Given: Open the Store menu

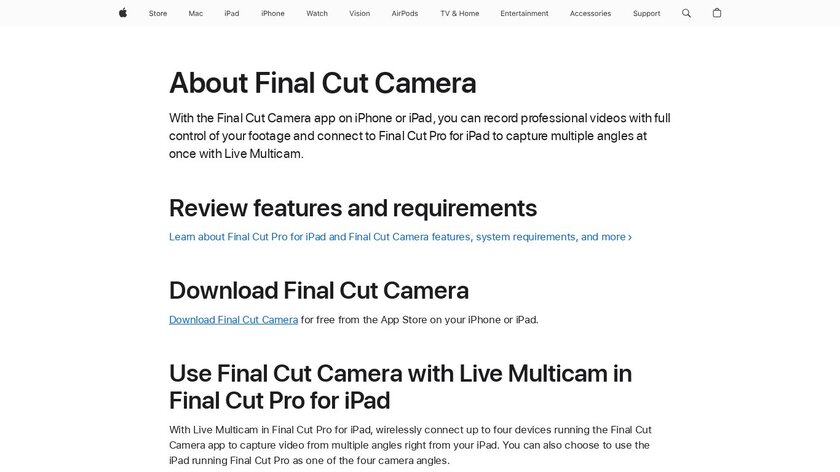Looking at the screenshot, I should click(x=158, y=13).
